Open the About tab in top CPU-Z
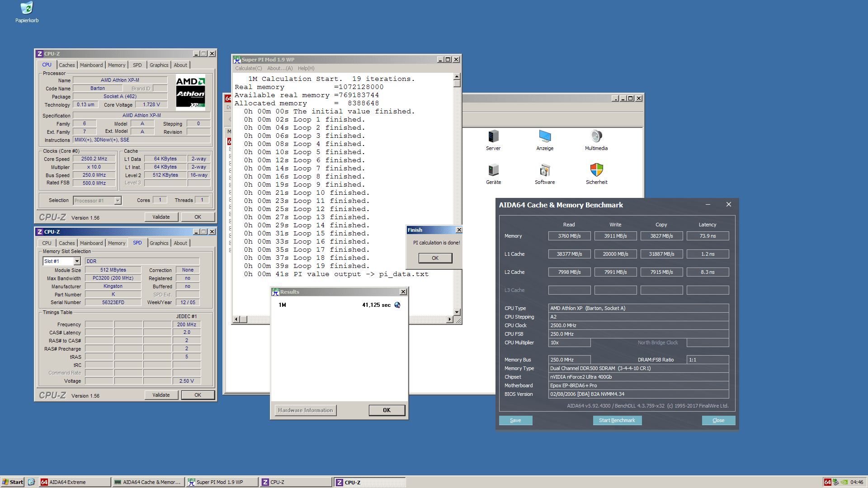 pyautogui.click(x=180, y=65)
